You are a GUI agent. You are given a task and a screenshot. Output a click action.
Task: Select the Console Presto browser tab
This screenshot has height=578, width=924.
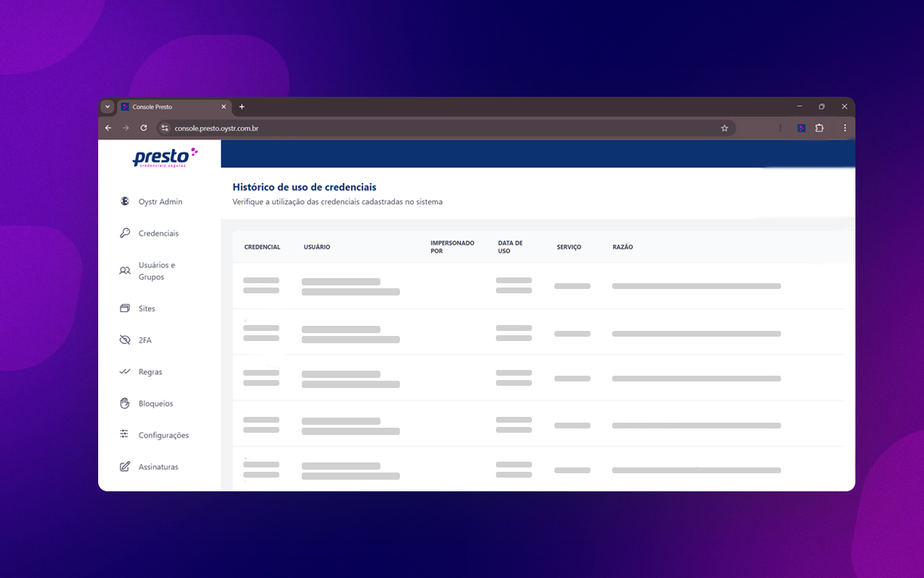point(173,107)
